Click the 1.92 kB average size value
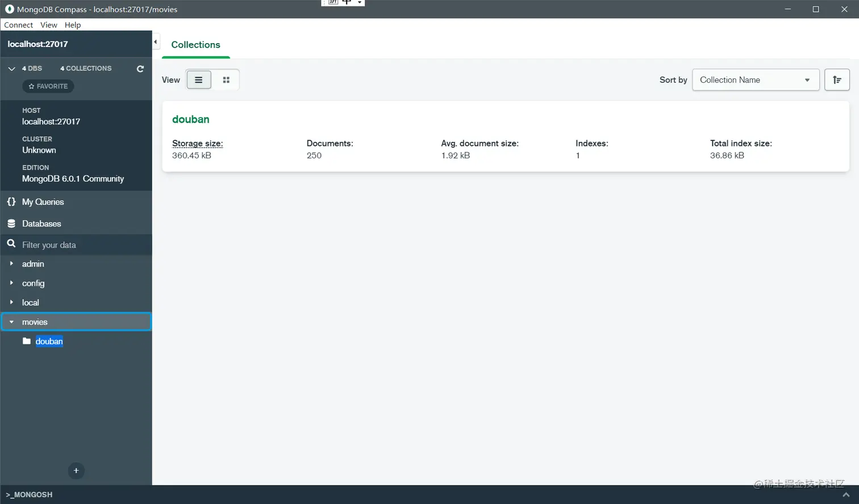Image resolution: width=859 pixels, height=504 pixels. click(x=456, y=156)
